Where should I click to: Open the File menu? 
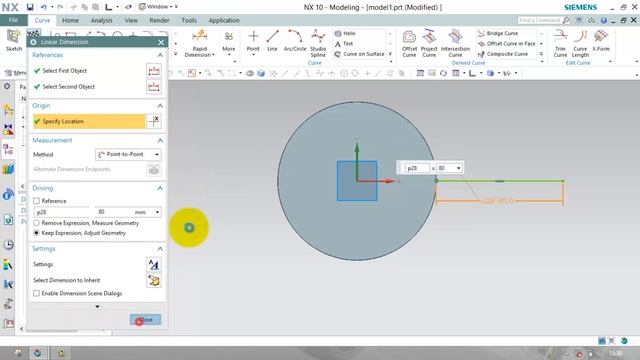pyautogui.click(x=13, y=20)
